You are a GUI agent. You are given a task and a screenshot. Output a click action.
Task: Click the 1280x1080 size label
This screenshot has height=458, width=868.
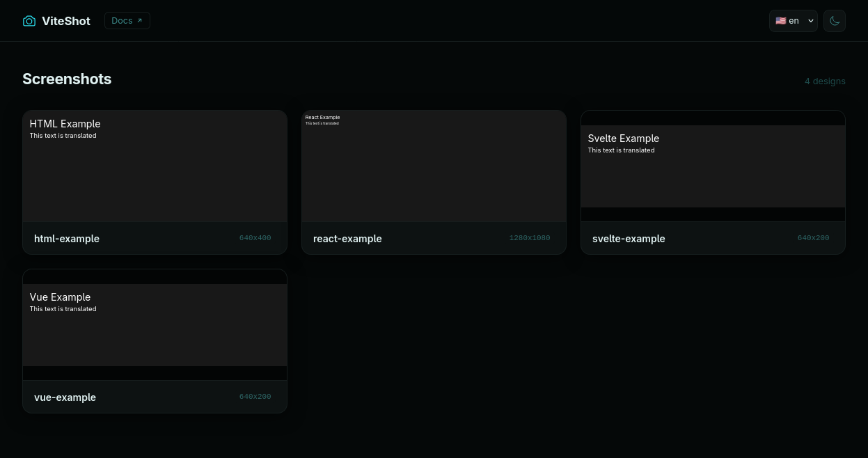pos(530,238)
